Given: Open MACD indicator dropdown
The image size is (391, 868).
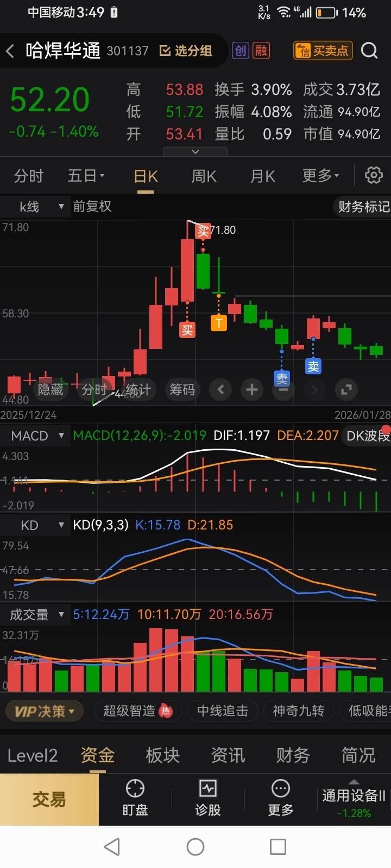Looking at the screenshot, I should tap(36, 436).
